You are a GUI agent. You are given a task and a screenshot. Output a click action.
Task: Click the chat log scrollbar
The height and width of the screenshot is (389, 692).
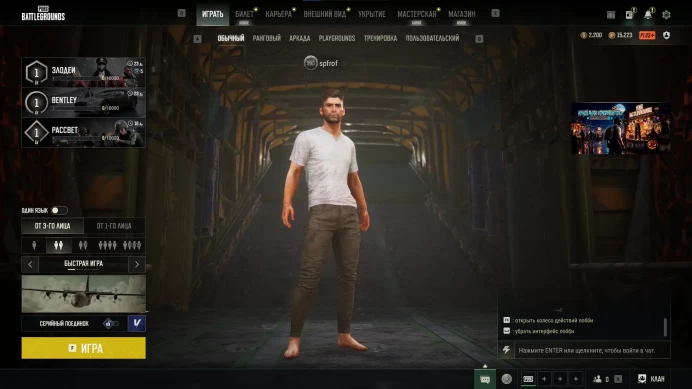pos(665,327)
